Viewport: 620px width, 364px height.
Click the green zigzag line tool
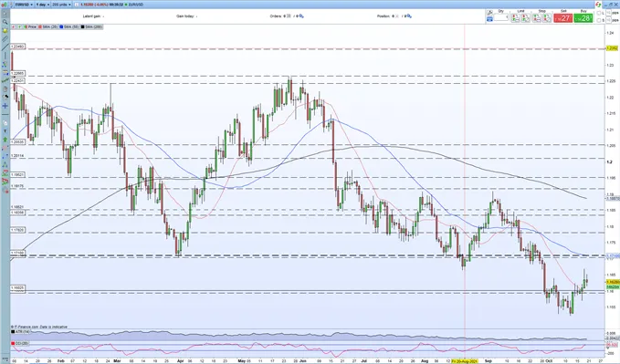point(5,80)
